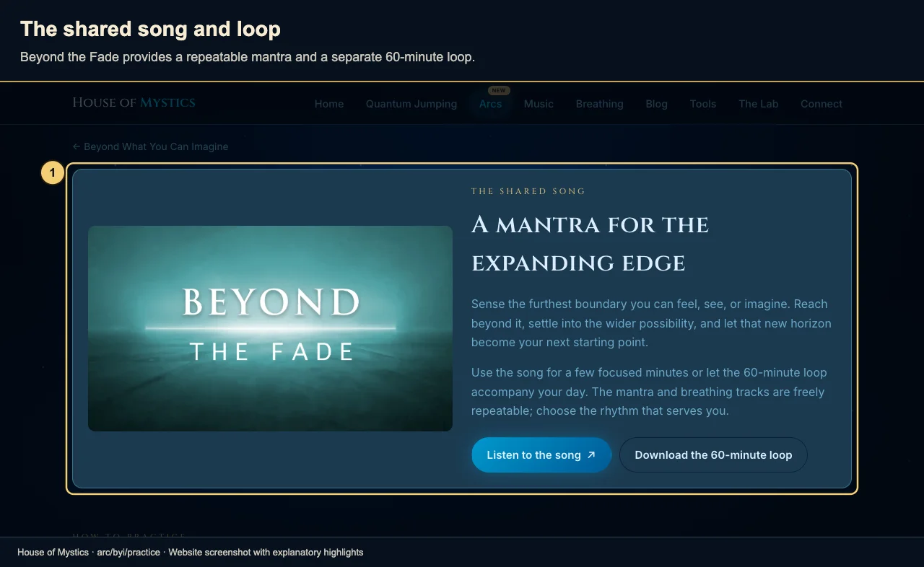Image resolution: width=924 pixels, height=567 pixels.
Task: Click the heading A Mantra for the Expanding Edge
Action: (x=590, y=244)
